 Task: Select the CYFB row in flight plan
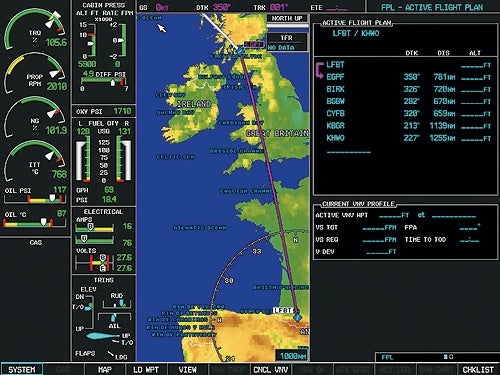408,114
